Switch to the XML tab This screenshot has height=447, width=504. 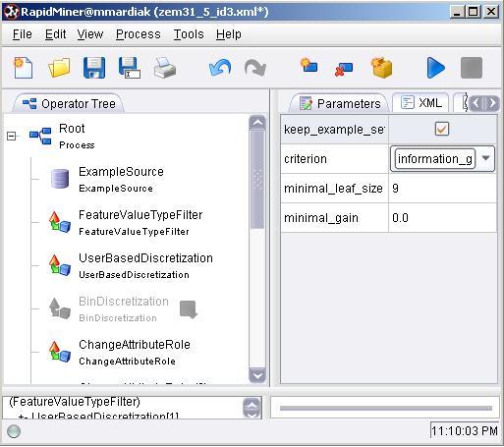click(421, 103)
